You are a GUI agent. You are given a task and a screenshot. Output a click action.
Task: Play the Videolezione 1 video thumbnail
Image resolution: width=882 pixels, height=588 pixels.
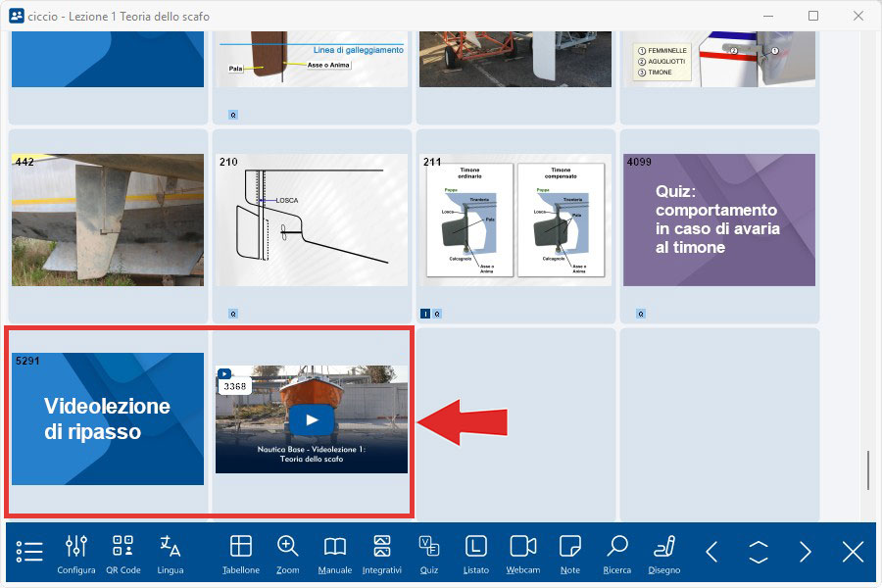click(311, 419)
